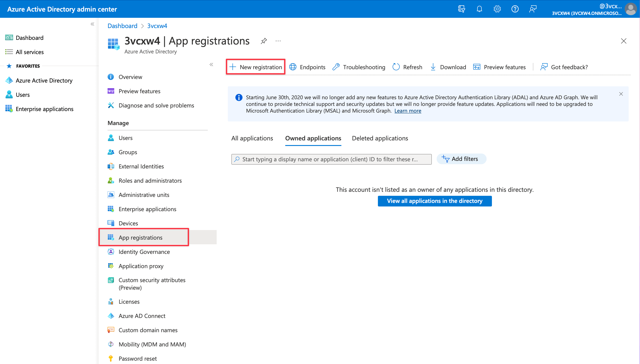Switch to the All applications tab
This screenshot has height=364, width=640.
[252, 138]
